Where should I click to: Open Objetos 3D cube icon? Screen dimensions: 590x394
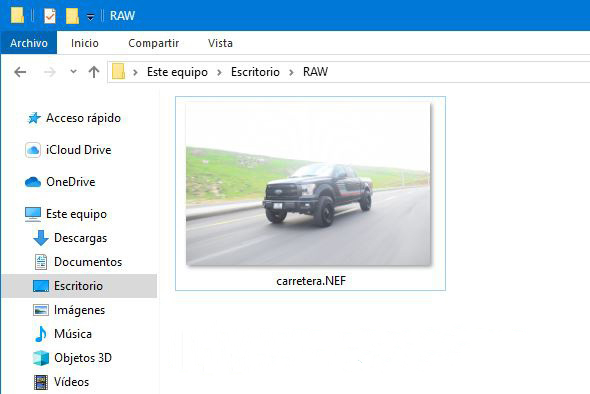pos(41,358)
